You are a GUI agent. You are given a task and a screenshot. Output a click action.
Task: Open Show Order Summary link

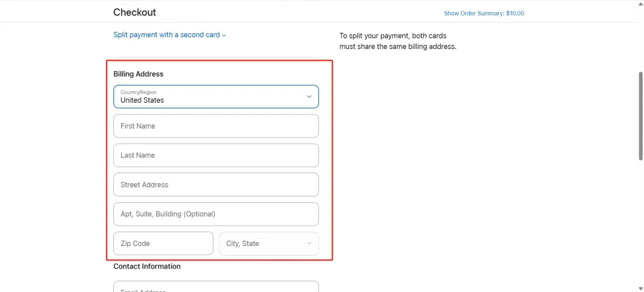click(x=484, y=13)
